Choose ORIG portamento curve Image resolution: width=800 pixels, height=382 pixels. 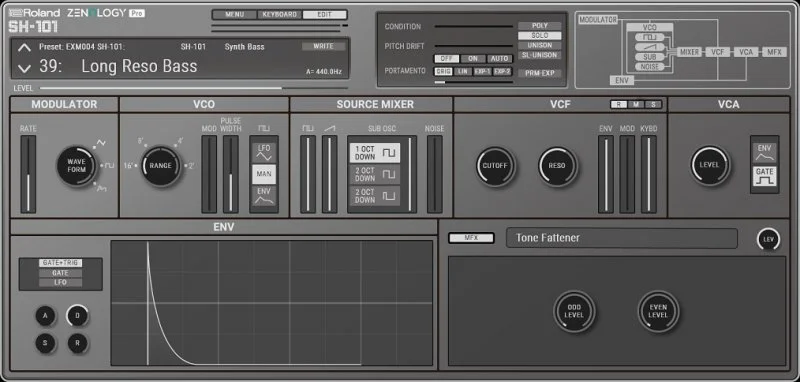tap(443, 72)
